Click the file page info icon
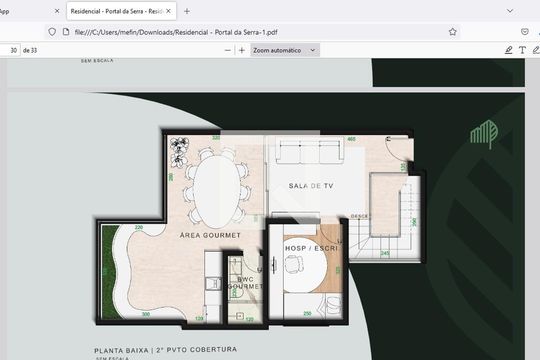This screenshot has width=540, height=360. click(x=66, y=32)
